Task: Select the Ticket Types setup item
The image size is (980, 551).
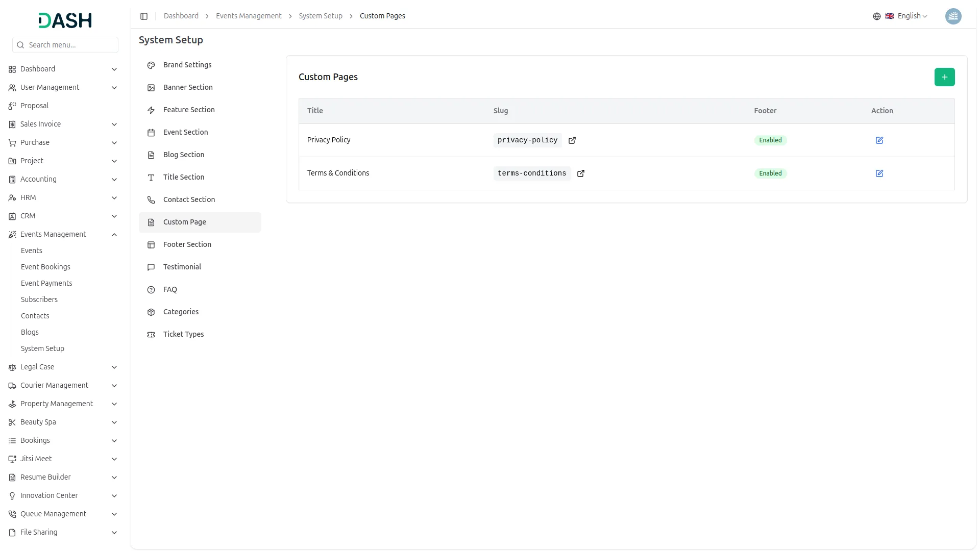Action: [183, 334]
